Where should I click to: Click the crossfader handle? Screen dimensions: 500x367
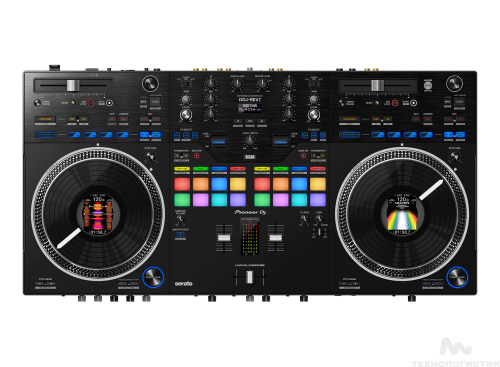(250, 277)
